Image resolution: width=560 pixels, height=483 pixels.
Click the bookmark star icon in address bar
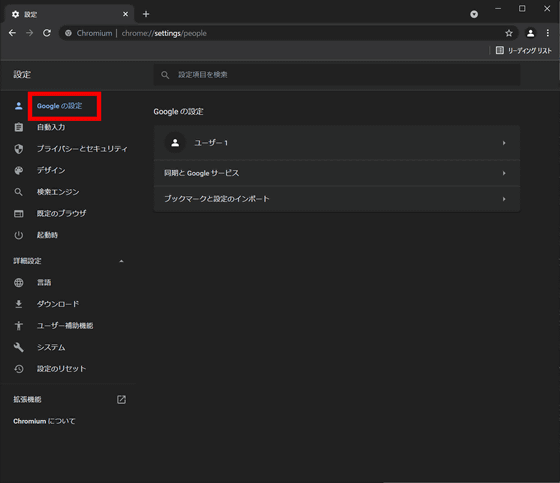509,33
